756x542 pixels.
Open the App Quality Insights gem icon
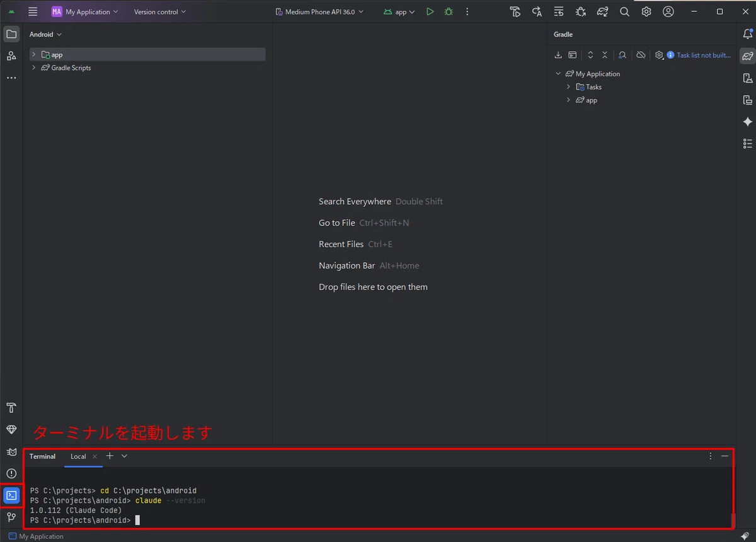[x=11, y=429]
